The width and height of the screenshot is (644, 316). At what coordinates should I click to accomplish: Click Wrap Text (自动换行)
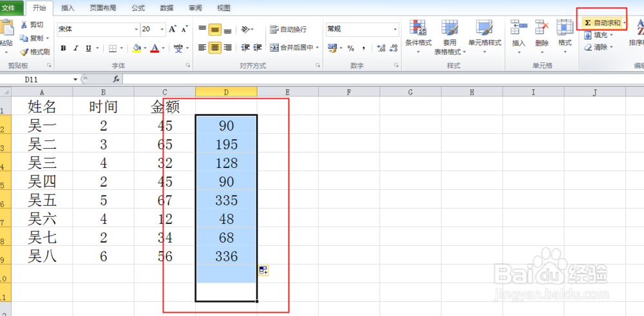[x=288, y=29]
